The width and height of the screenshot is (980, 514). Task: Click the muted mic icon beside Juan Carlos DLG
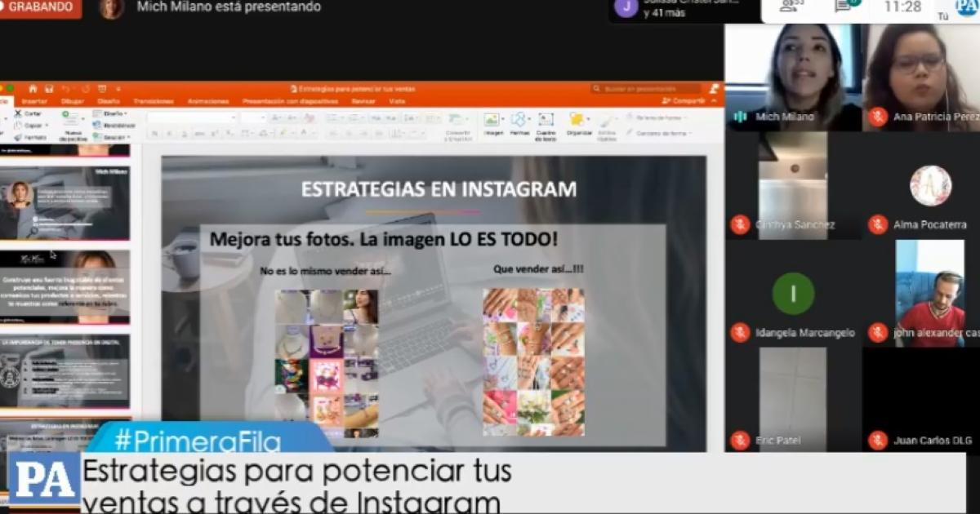(878, 441)
